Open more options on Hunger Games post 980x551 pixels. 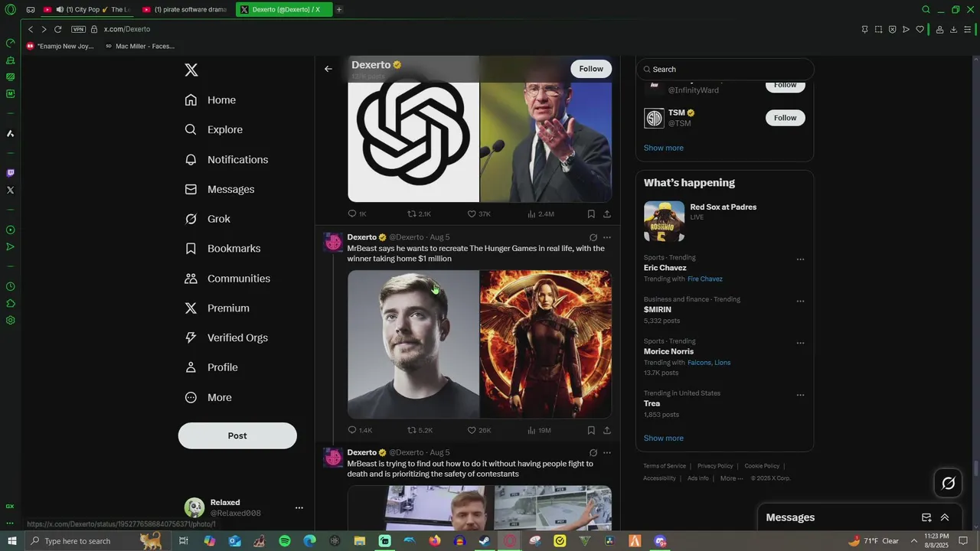click(x=607, y=237)
